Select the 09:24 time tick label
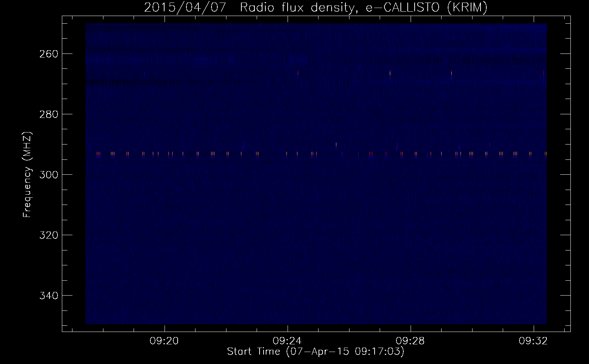Image resolution: width=589 pixels, height=364 pixels. click(x=288, y=341)
